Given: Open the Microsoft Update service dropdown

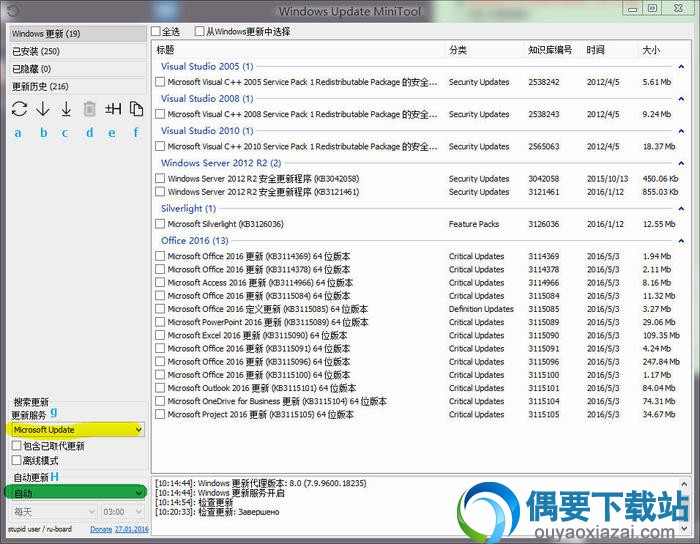Looking at the screenshot, I should [76, 430].
